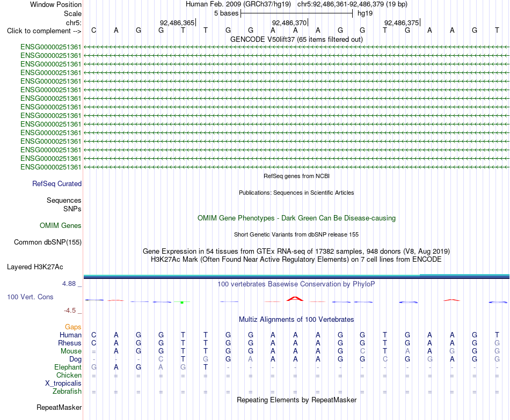This screenshot has width=510, height=420.
Task: Click the RepeatMasker track label
Action: pos(59,407)
